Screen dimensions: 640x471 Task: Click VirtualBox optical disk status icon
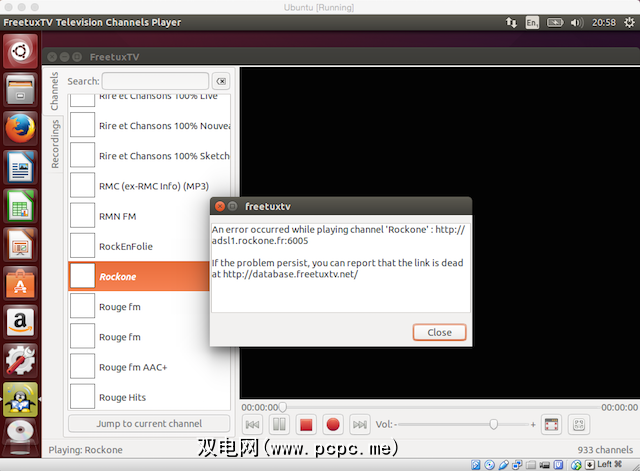[489, 465]
